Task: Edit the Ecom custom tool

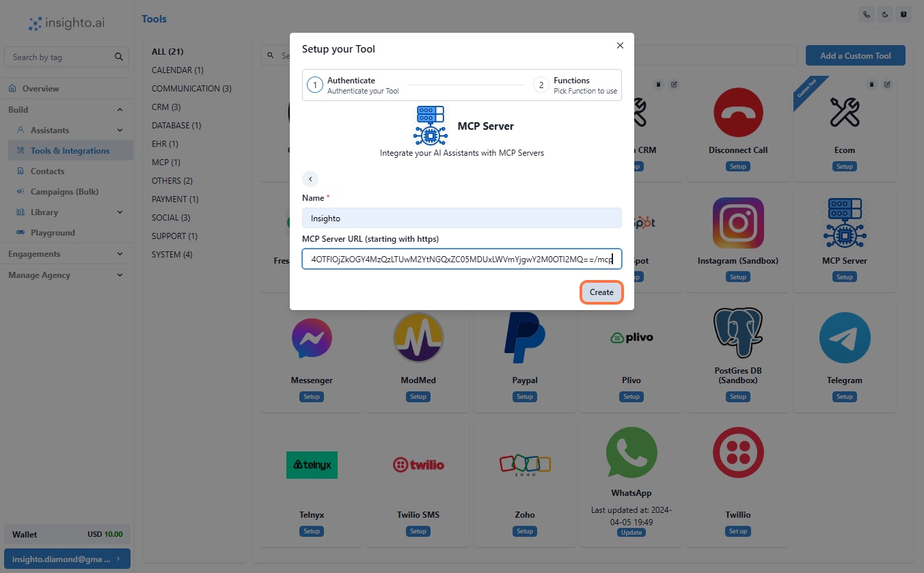Action: (887, 85)
